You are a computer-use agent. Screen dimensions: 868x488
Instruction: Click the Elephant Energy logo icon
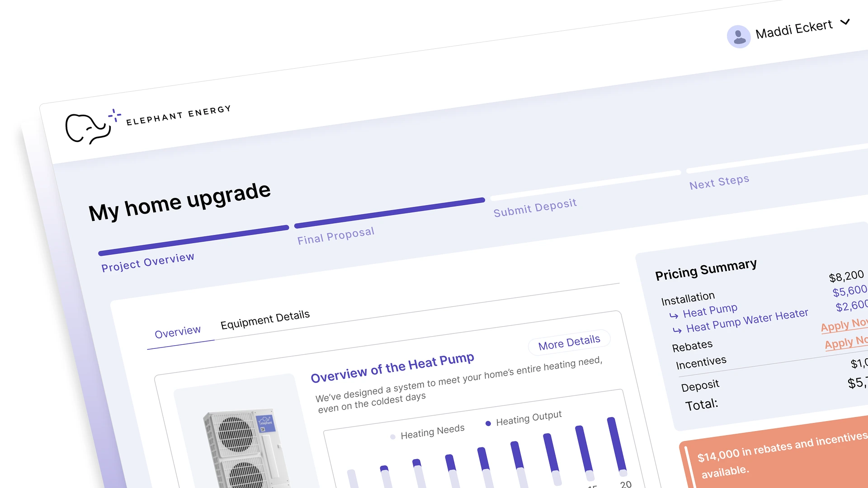pyautogui.click(x=89, y=127)
